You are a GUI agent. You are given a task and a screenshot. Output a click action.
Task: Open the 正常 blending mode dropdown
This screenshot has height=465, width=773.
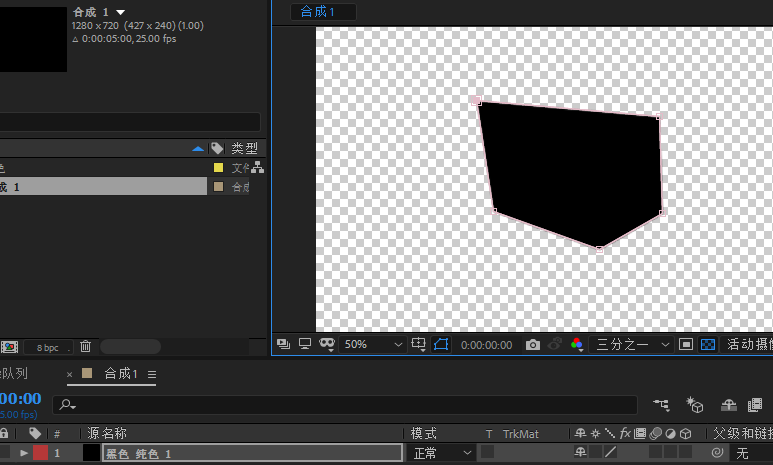pyautogui.click(x=441, y=453)
